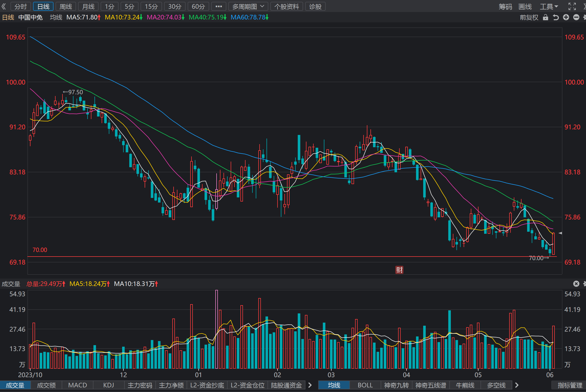
Task: Click MA20:74.03 moving average label
Action: point(166,17)
